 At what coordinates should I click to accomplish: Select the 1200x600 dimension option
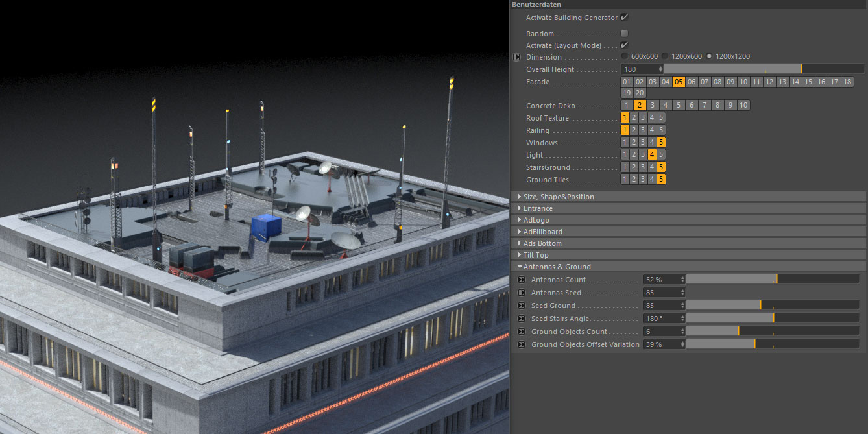[x=664, y=56]
